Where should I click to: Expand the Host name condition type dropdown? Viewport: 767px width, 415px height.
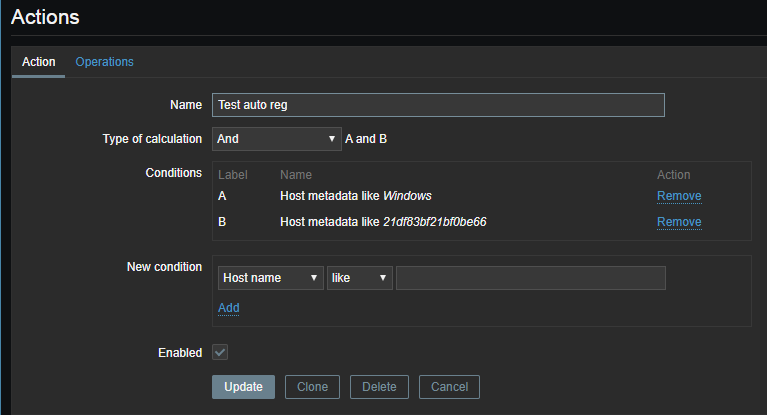coord(270,277)
